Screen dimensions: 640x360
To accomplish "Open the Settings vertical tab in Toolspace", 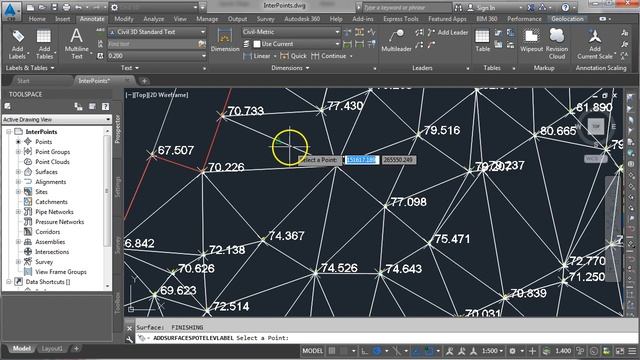I will pos(118,187).
